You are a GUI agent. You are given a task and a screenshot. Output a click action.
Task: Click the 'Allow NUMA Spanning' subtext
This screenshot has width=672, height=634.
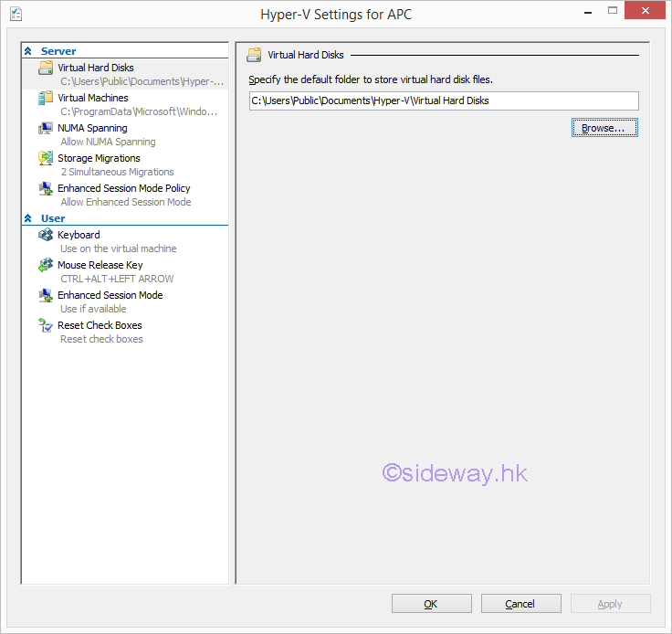click(x=108, y=142)
